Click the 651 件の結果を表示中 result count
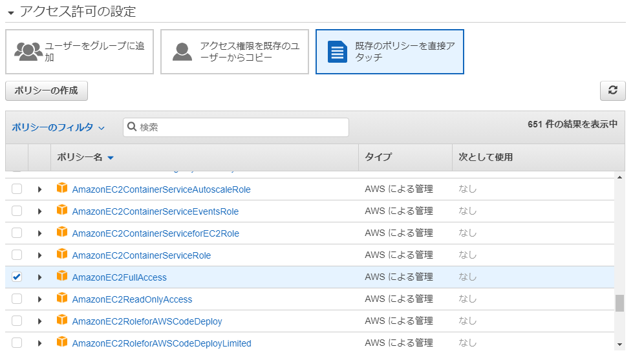Viewport: 633px width, 364px height. (x=572, y=124)
